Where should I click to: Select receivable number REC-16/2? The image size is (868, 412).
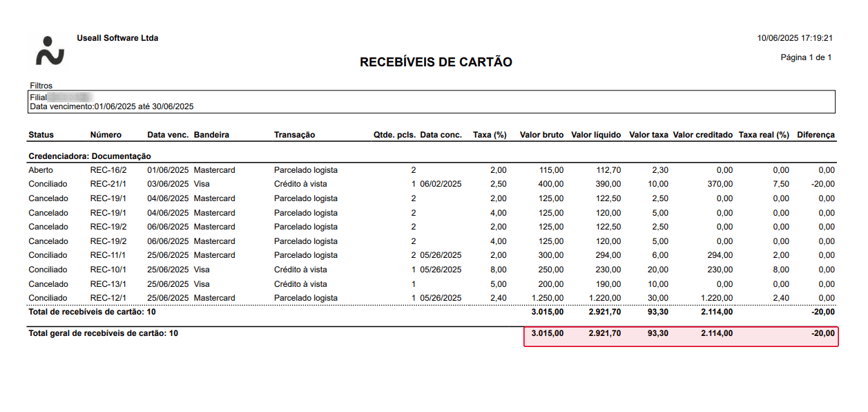click(108, 170)
